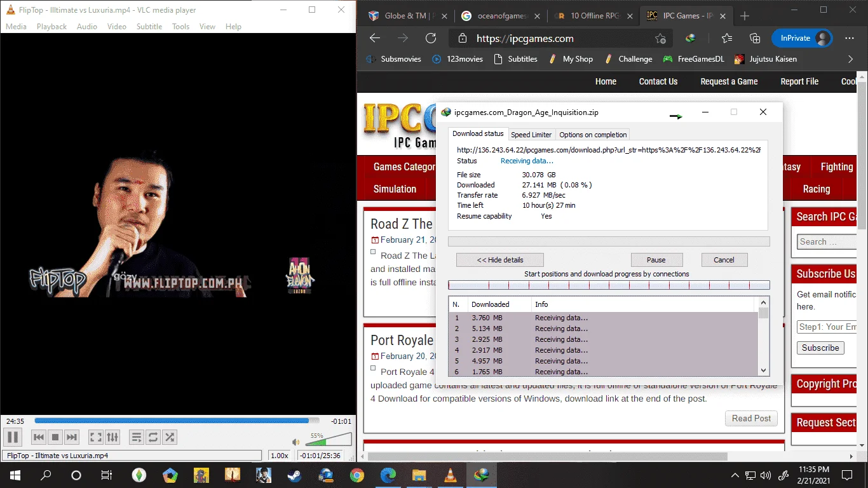
Task: Switch to the oceanofgames tab
Action: [x=502, y=16]
